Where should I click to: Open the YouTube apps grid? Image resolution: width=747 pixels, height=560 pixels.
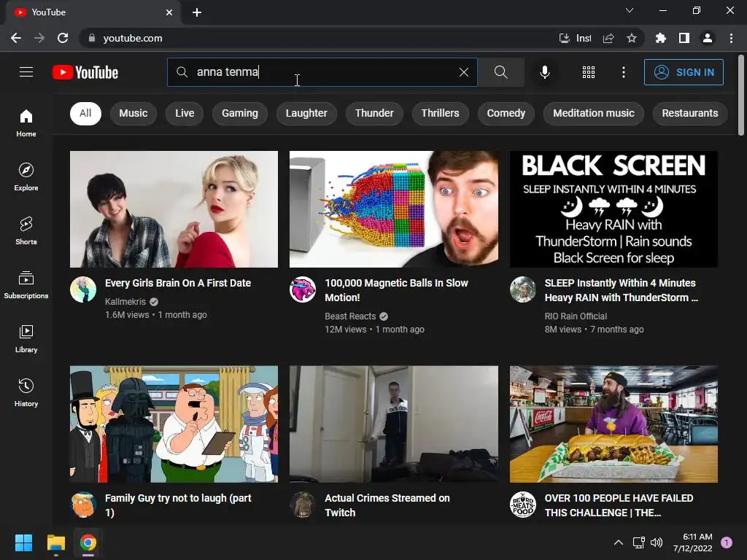pos(589,72)
